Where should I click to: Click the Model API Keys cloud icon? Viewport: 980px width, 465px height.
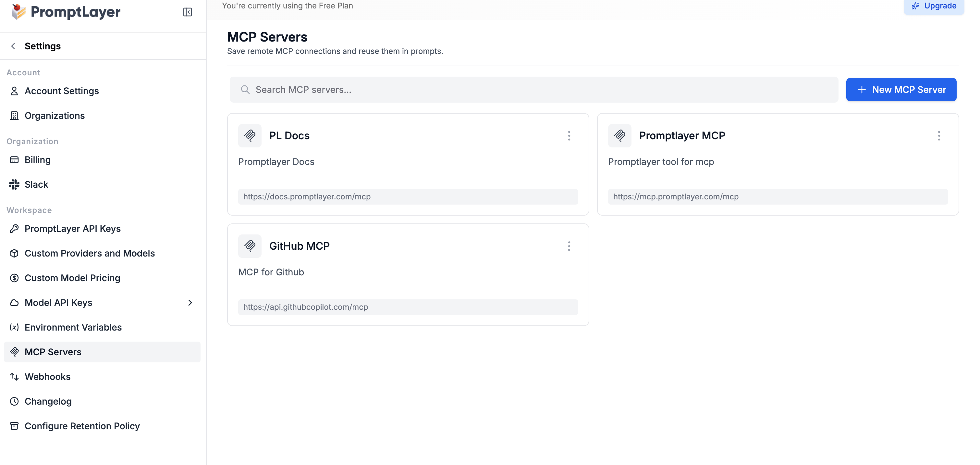point(14,303)
